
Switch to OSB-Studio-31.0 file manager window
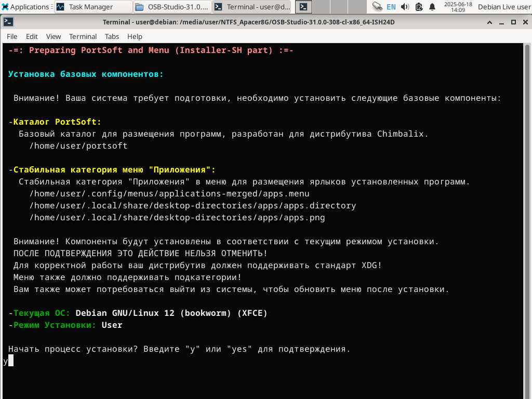coord(172,7)
